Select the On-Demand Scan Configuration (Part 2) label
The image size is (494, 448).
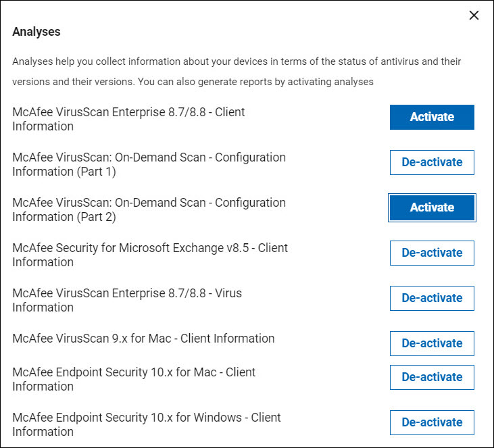pyautogui.click(x=149, y=209)
